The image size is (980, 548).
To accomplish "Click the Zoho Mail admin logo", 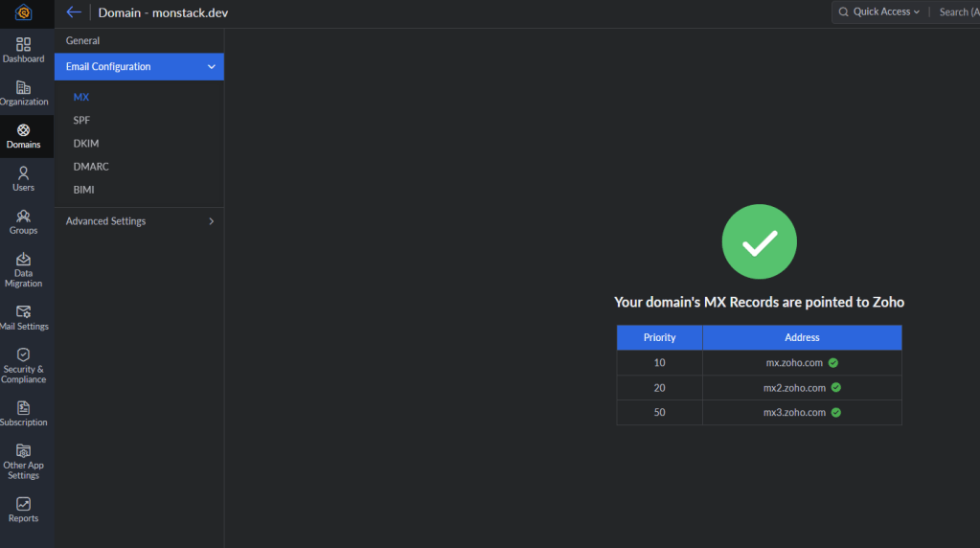I will (24, 12).
